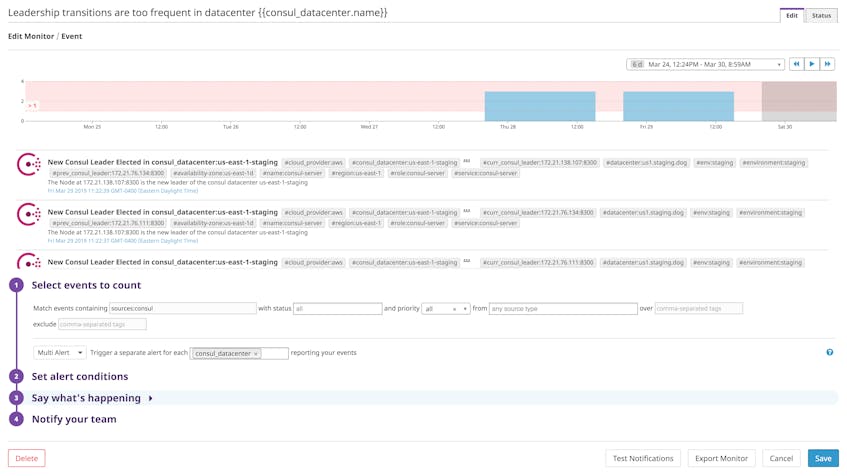Select the Edit tab
The image size is (847, 476).
pyautogui.click(x=792, y=15)
